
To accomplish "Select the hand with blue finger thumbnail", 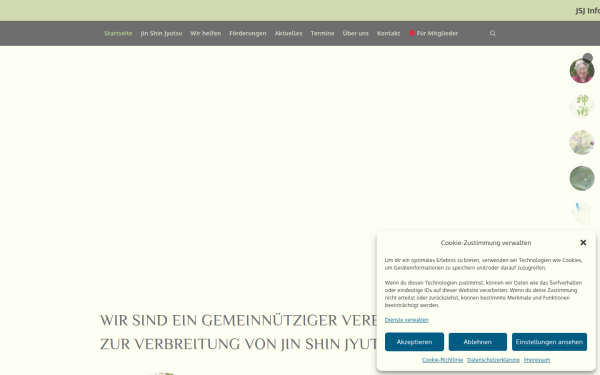I will coord(582,214).
